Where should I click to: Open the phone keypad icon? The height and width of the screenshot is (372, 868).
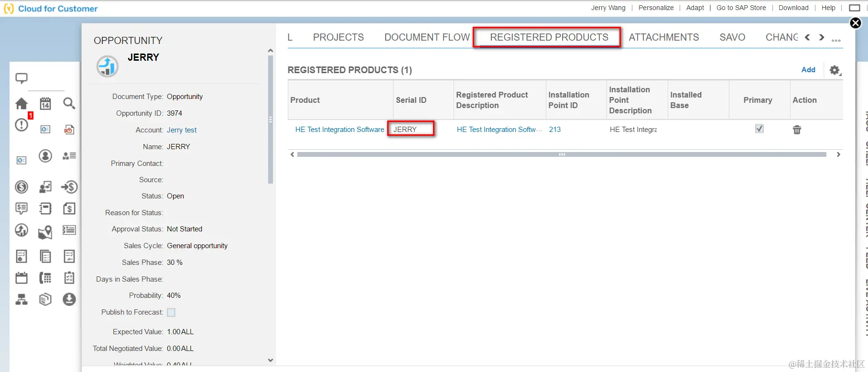pyautogui.click(x=45, y=278)
